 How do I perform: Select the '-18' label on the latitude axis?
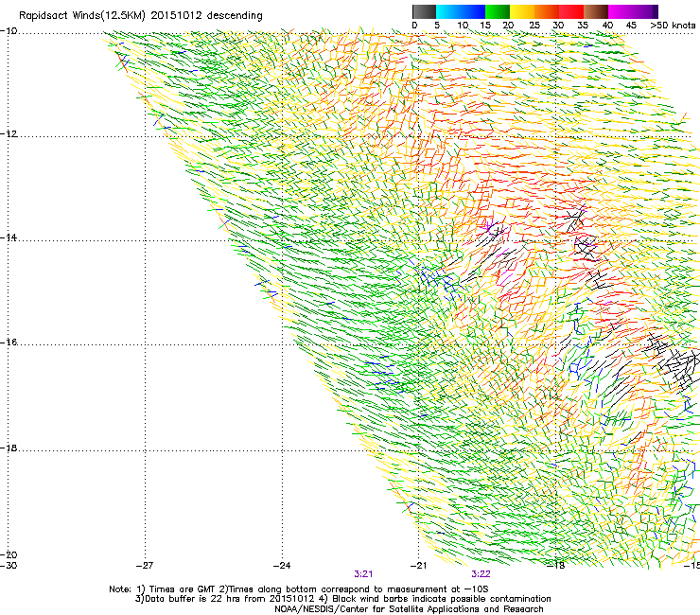[x=9, y=448]
